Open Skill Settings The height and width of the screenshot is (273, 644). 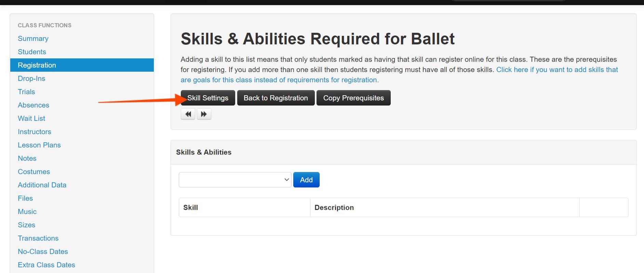tap(208, 98)
